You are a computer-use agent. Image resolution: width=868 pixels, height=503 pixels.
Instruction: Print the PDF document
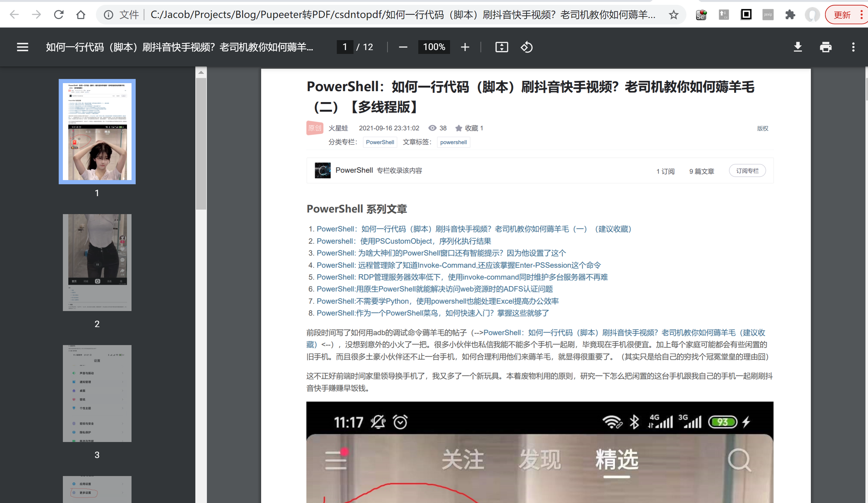click(826, 47)
